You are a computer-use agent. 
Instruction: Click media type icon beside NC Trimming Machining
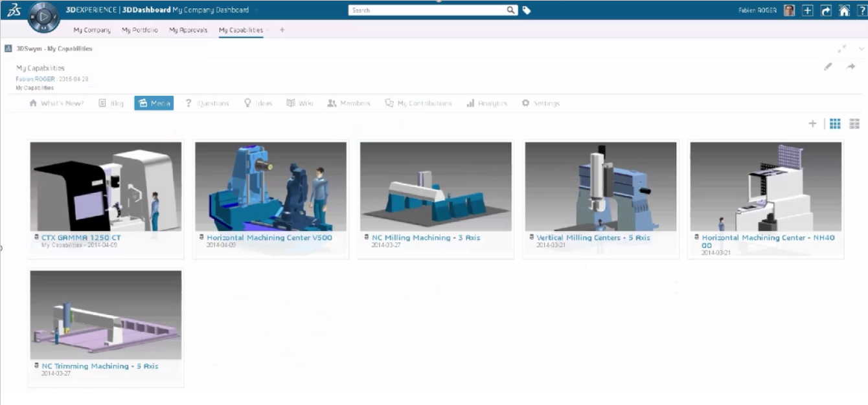pyautogui.click(x=36, y=366)
